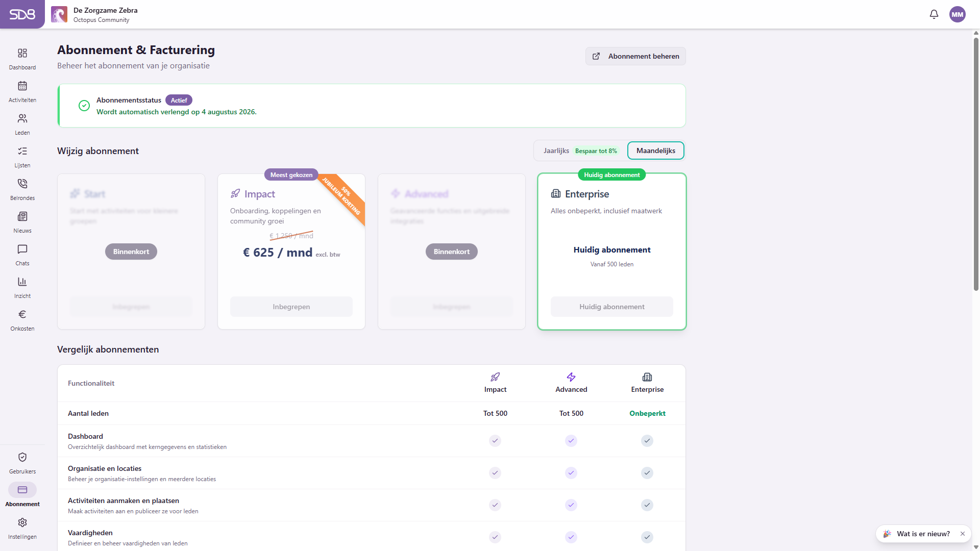Open Belrondes phone icon
This screenshot has width=980, height=551.
click(22, 184)
